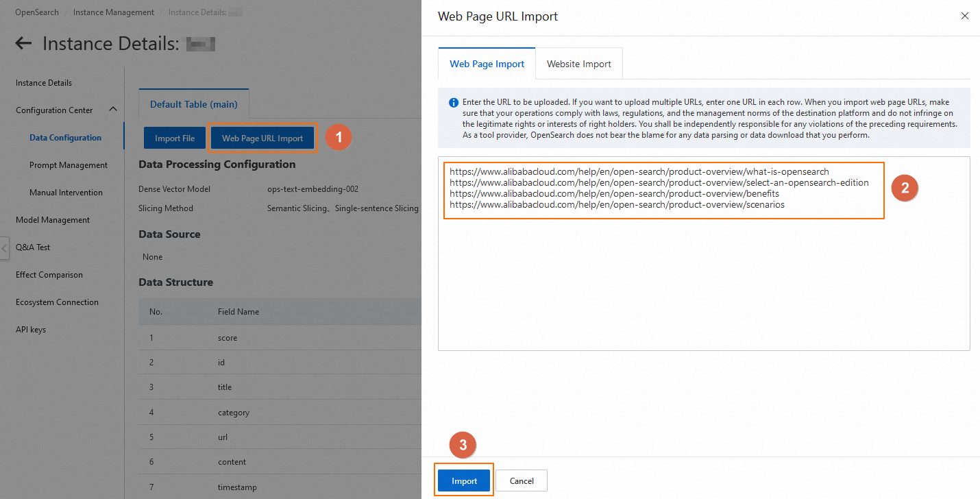Navigate to Instance Management breadcrumb
980x499 pixels.
(114, 12)
